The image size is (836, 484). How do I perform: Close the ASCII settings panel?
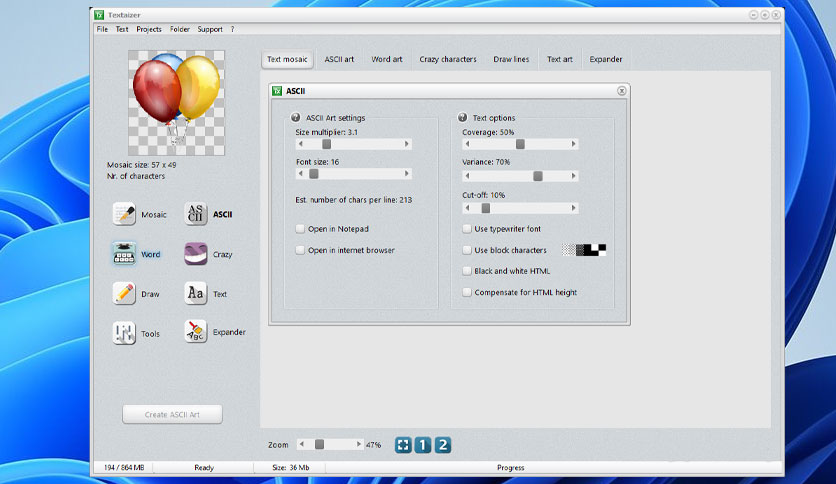point(621,91)
